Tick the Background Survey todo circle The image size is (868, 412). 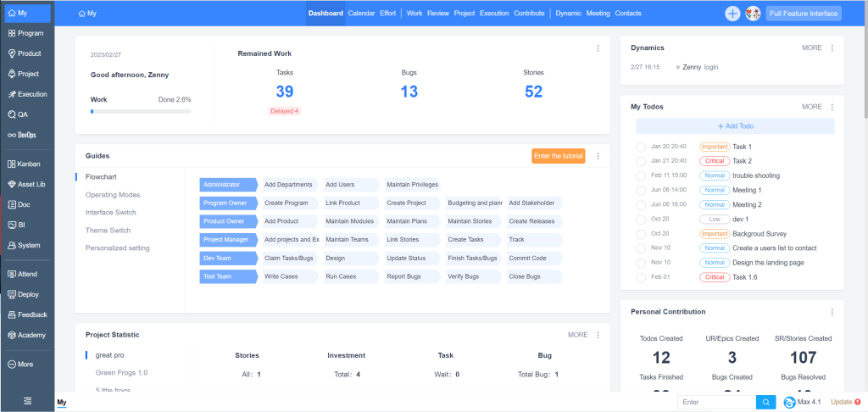641,233
